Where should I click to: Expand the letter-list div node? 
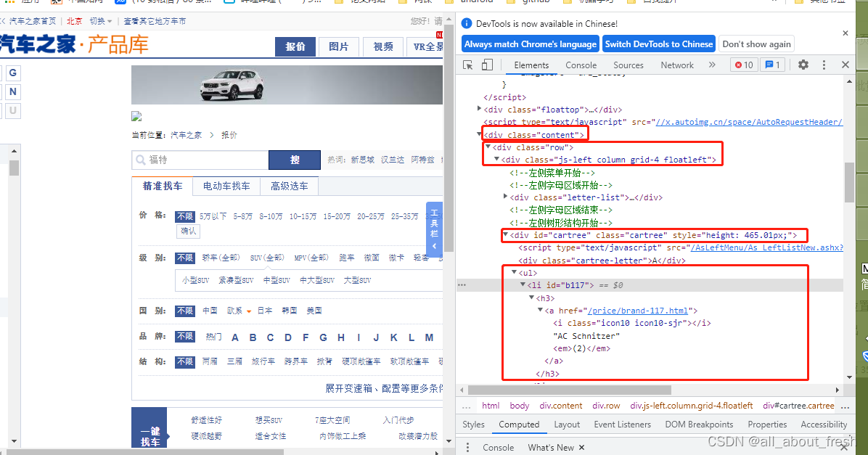(505, 196)
